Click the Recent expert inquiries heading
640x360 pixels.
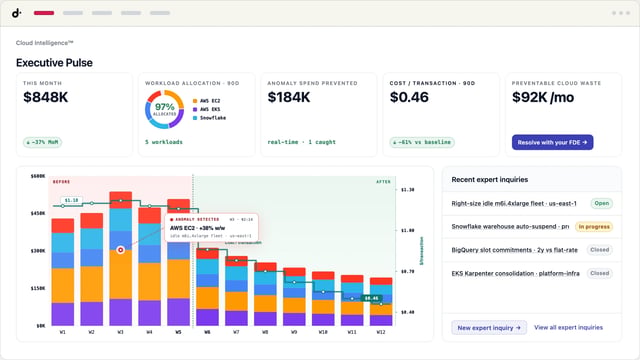click(490, 180)
